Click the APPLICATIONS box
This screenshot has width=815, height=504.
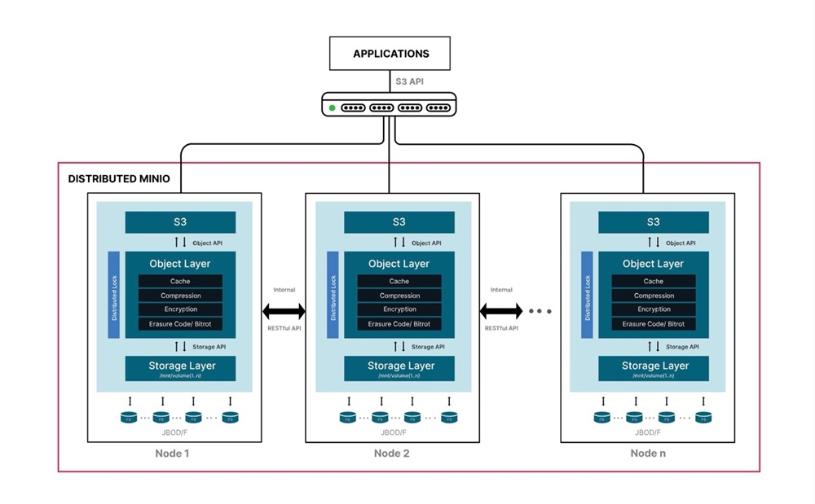pos(390,54)
